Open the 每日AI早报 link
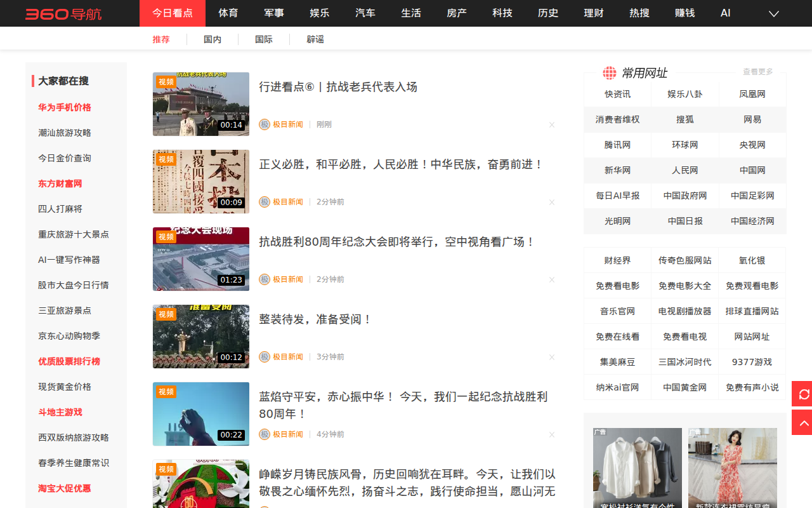Image resolution: width=812 pixels, height=508 pixels. 617,196
